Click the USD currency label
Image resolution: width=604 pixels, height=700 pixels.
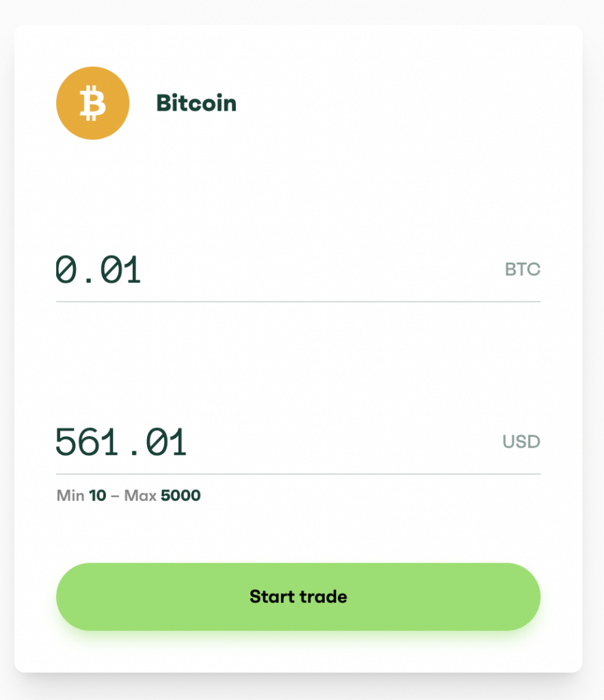click(521, 442)
